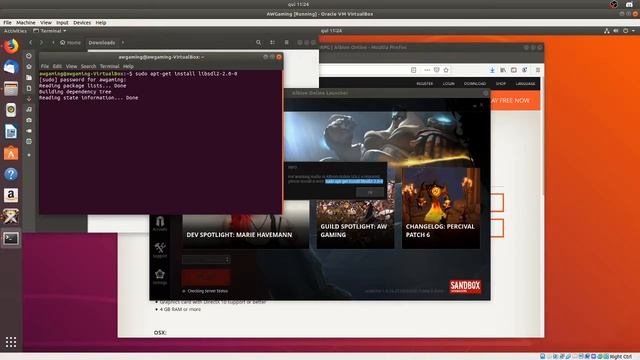Open VirtualBox Input menu
This screenshot has width=640, height=360.
point(62,22)
